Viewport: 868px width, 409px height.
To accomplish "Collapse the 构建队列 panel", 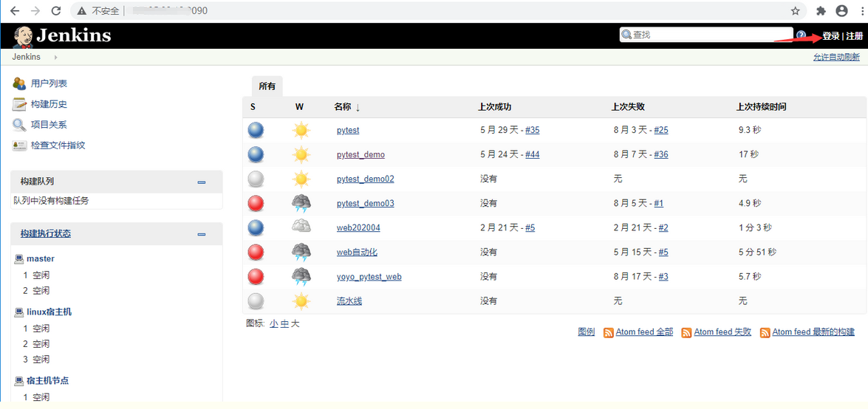I will pos(202,182).
